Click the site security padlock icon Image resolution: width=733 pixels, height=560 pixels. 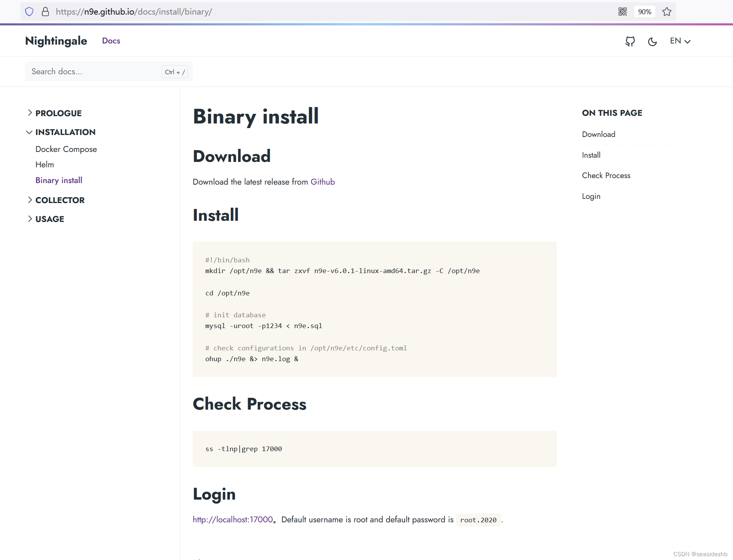[45, 12]
